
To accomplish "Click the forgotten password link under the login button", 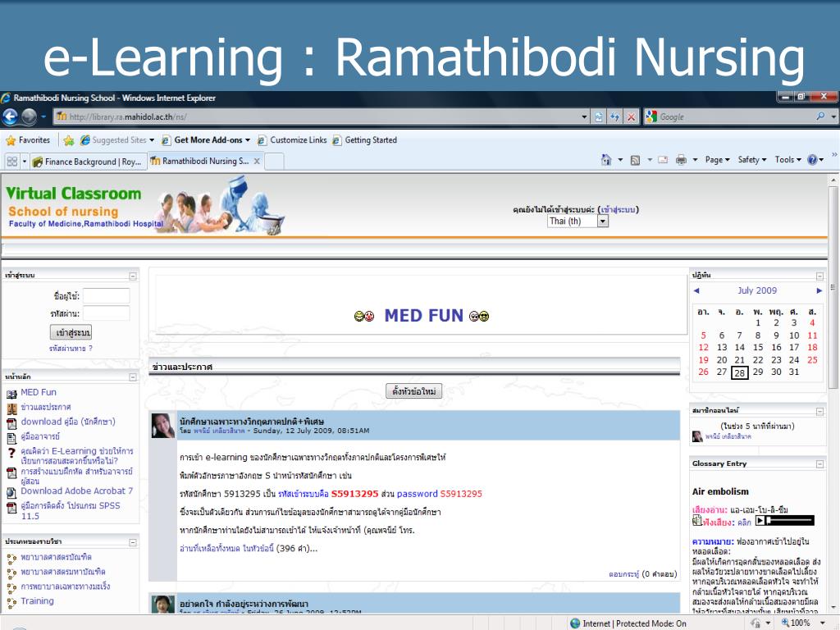I will coord(71,349).
